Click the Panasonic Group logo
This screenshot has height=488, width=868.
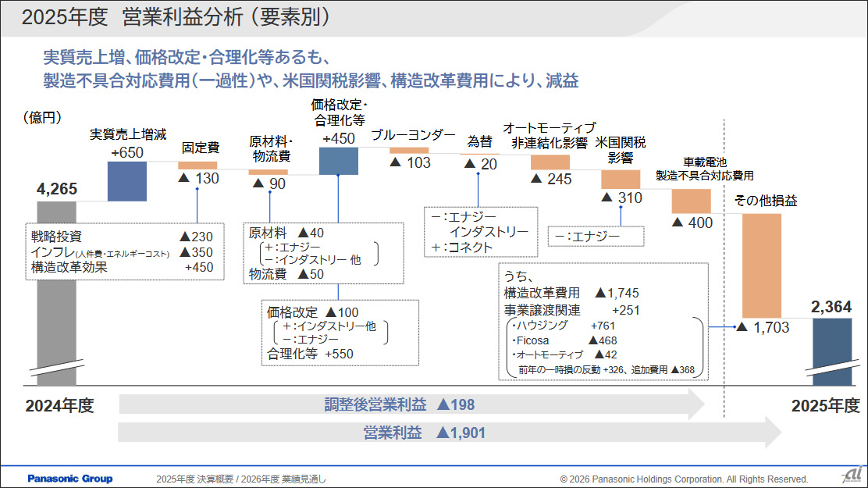tap(69, 479)
